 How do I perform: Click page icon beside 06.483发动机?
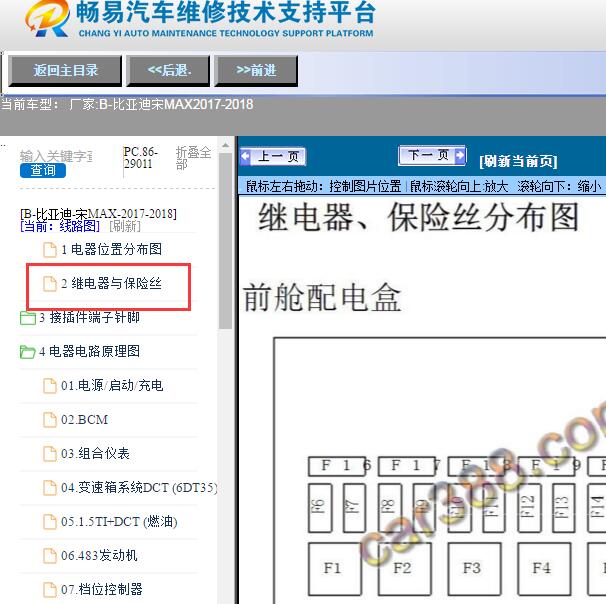(49, 556)
